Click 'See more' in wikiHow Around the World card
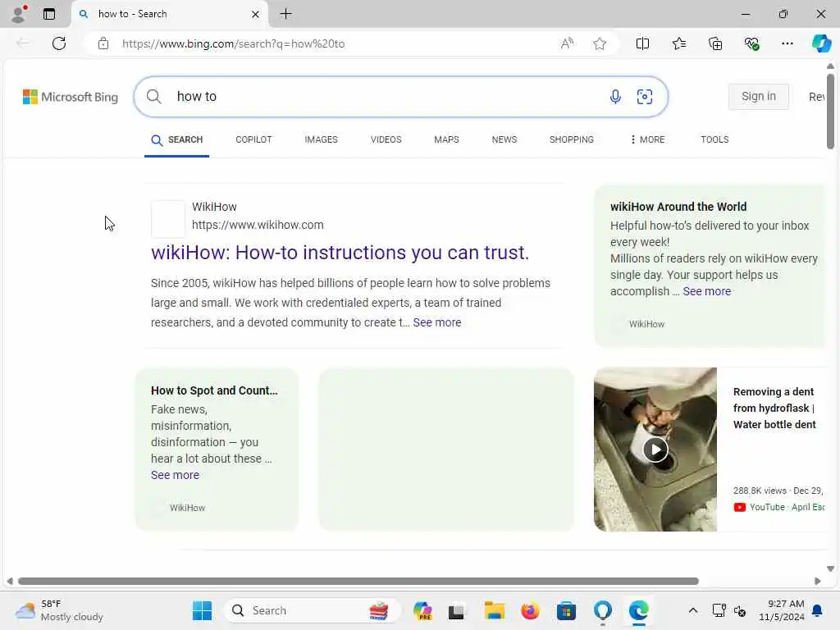Screen dimensions: 840x630 (x=706, y=291)
